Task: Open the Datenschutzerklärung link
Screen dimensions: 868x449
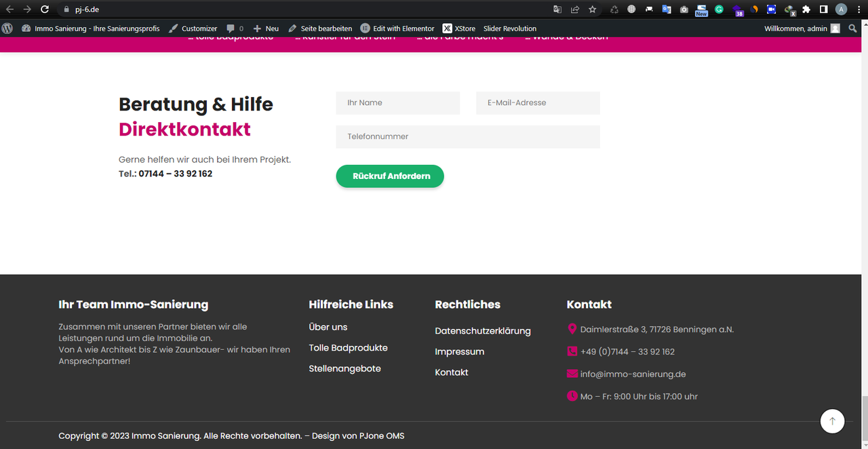Action: point(483,331)
